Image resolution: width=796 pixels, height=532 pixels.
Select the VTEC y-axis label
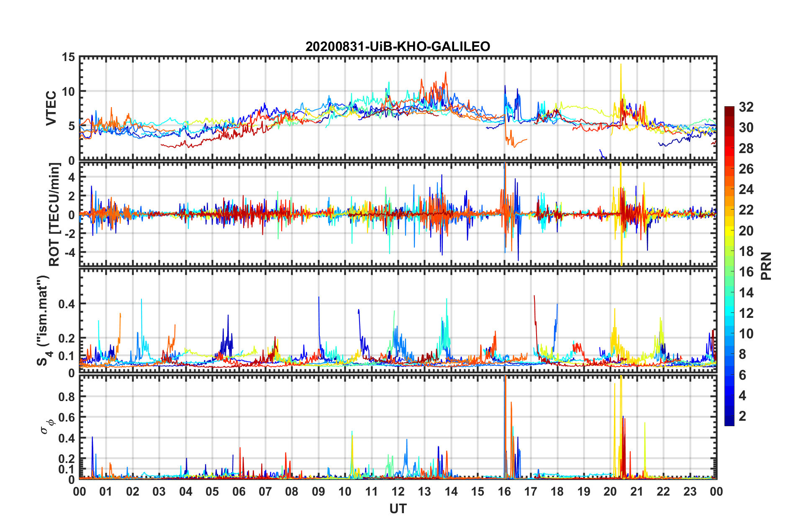[51, 108]
